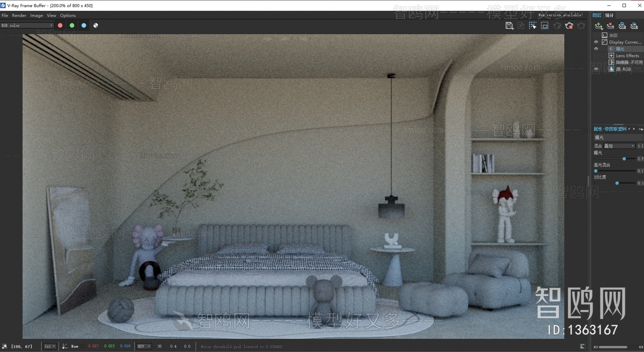The width and height of the screenshot is (644, 352).
Task: Click start interactive rendering teapot
Action: click(557, 25)
